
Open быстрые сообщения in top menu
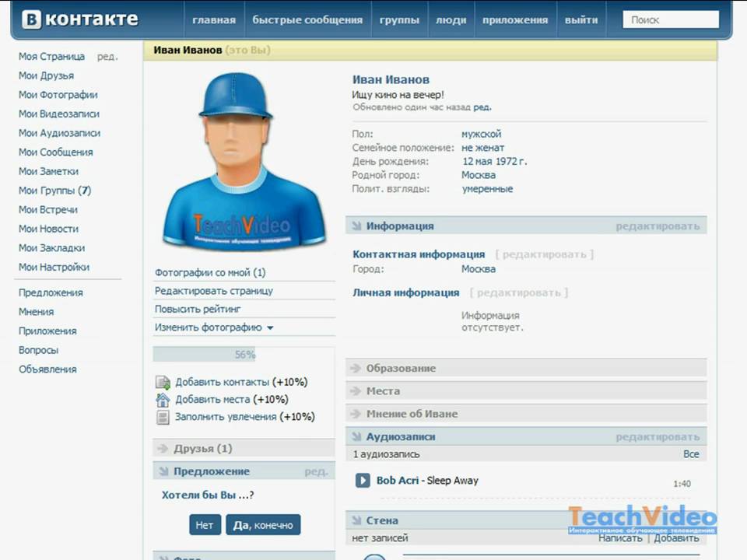pyautogui.click(x=307, y=20)
